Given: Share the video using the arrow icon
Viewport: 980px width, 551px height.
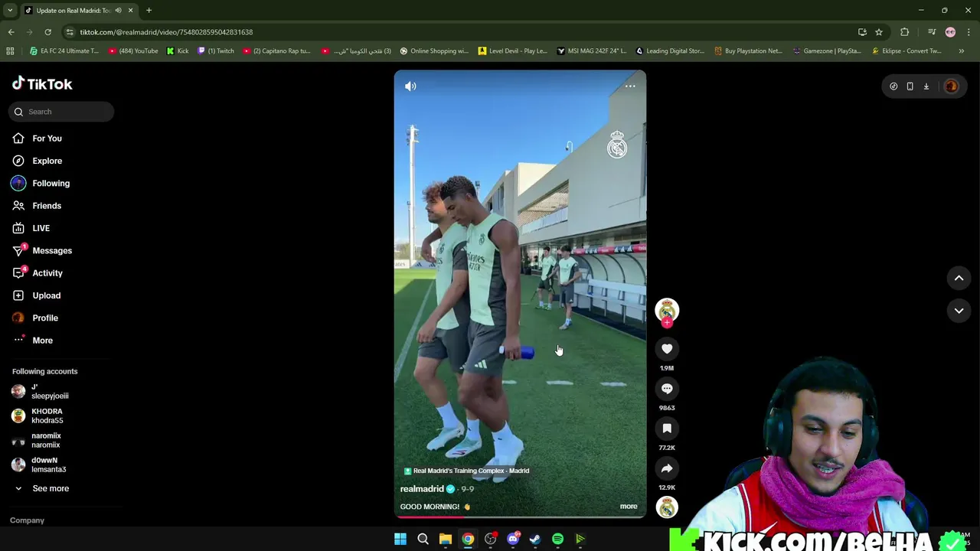Looking at the screenshot, I should point(667,468).
